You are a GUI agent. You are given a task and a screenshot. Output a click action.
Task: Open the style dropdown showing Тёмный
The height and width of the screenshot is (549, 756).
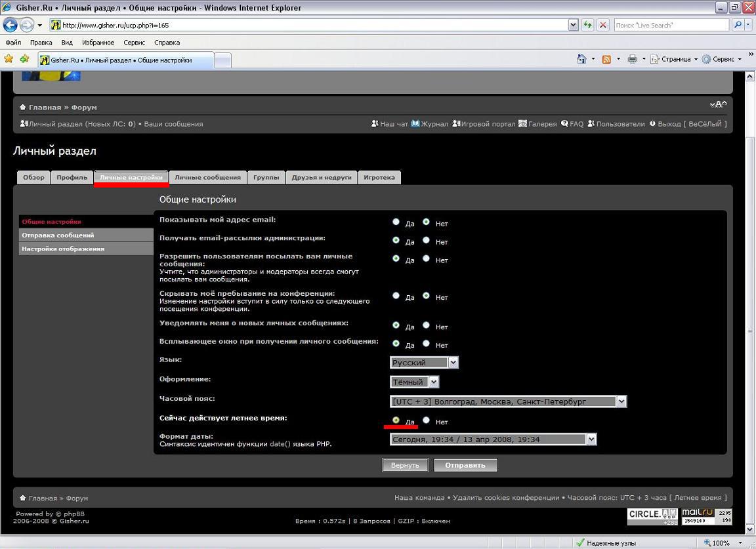[414, 382]
